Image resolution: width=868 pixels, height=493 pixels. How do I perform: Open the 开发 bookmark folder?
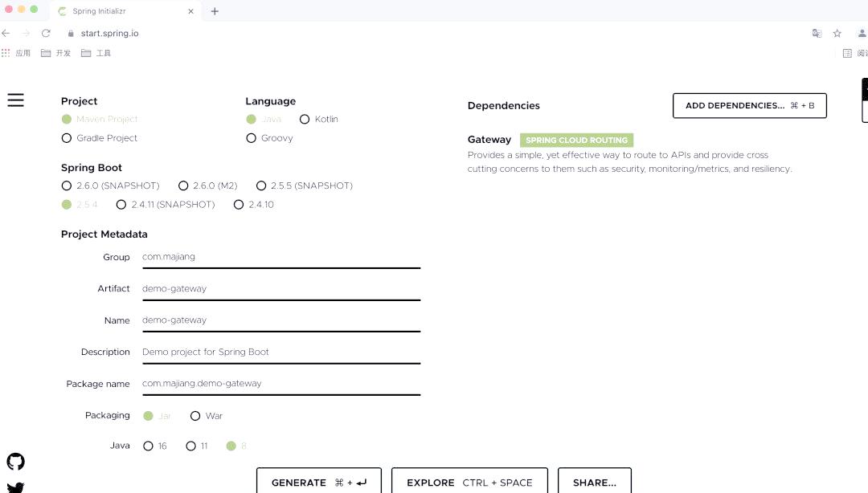pos(56,53)
